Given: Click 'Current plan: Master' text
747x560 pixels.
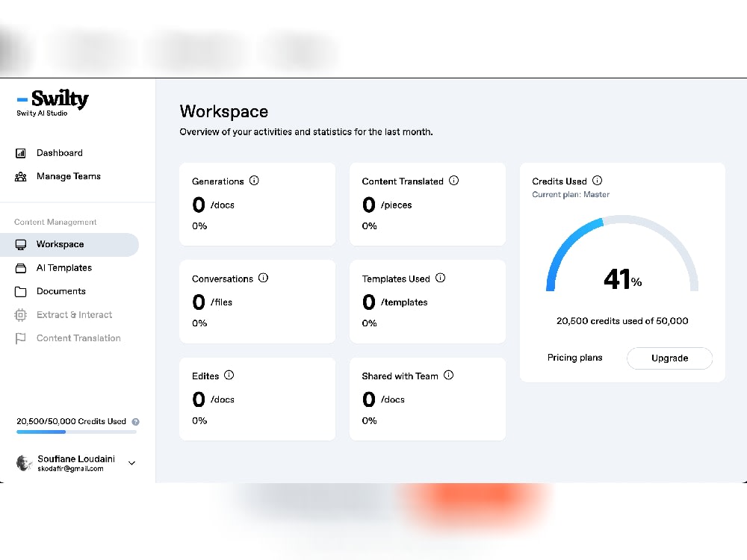Looking at the screenshot, I should (x=571, y=194).
